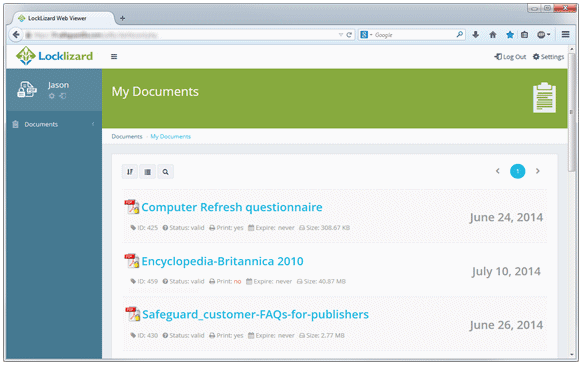Click the sort documents button
This screenshot has width=582, height=365.
130,172
